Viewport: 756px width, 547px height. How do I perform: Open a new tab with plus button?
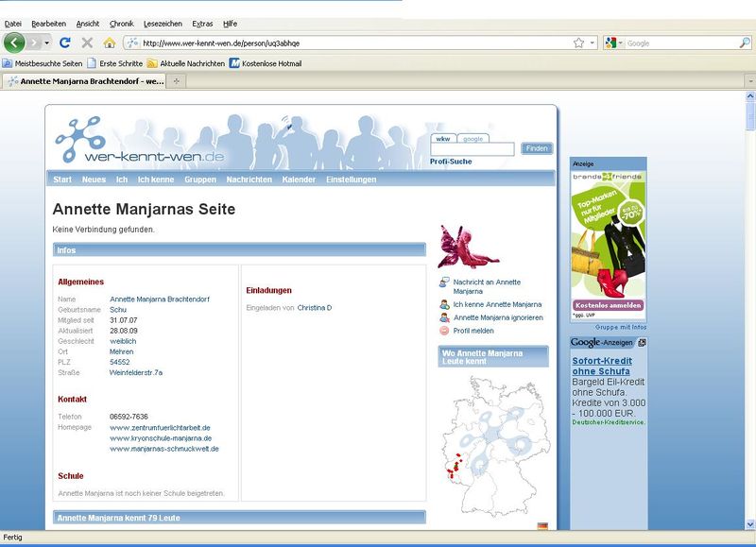point(177,81)
